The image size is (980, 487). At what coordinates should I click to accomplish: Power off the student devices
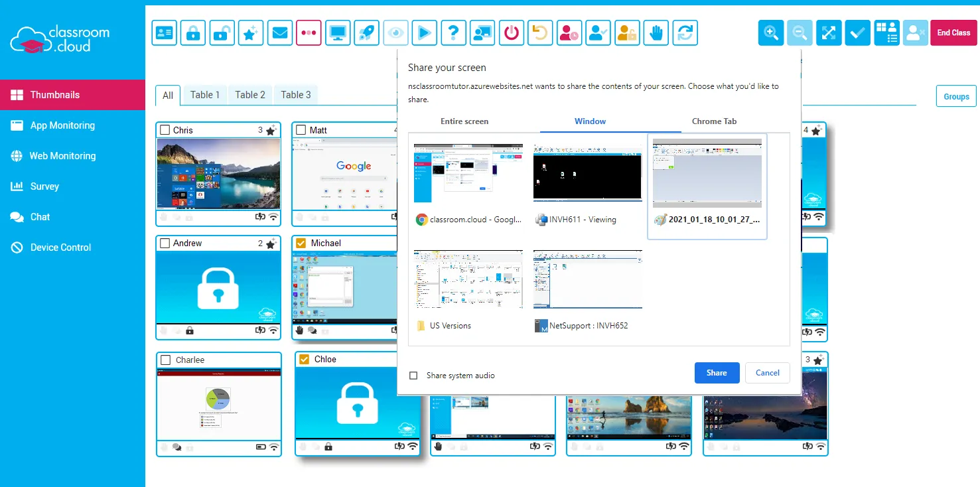pyautogui.click(x=511, y=33)
